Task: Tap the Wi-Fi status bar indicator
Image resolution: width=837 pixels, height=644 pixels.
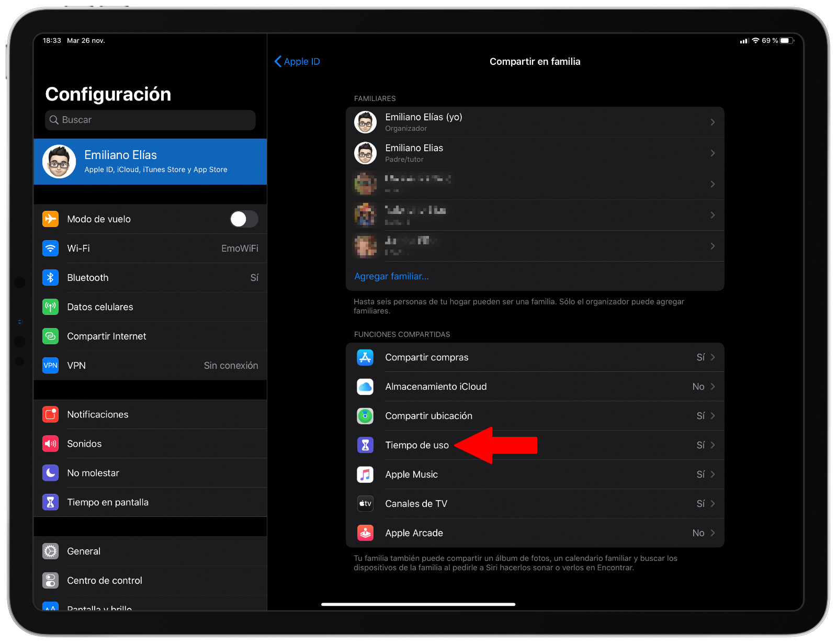Action: [x=755, y=40]
